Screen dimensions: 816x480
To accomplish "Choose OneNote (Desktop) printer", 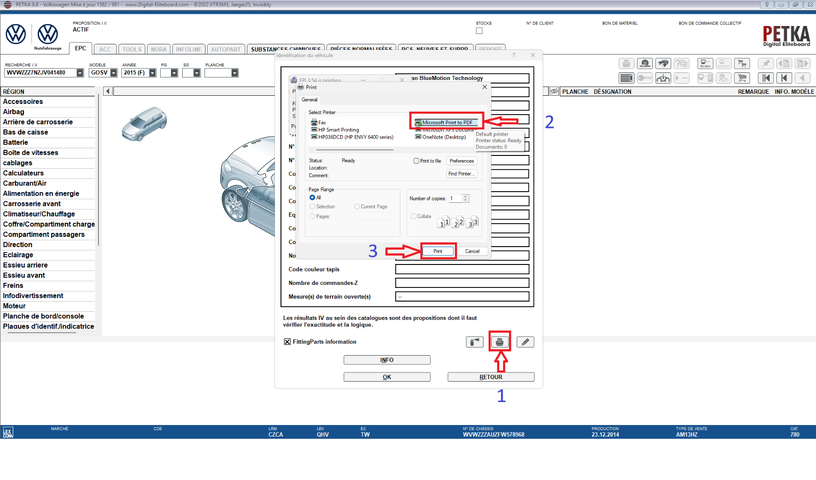I will [440, 137].
